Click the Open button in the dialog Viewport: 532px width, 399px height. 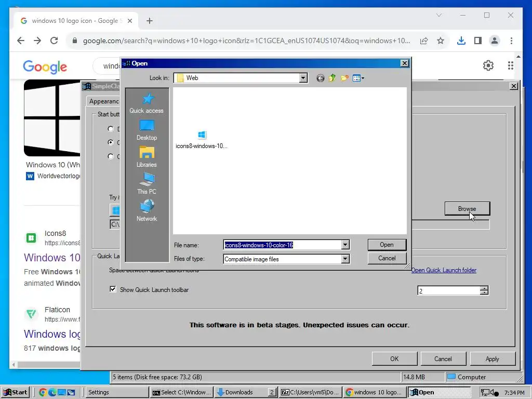(387, 245)
